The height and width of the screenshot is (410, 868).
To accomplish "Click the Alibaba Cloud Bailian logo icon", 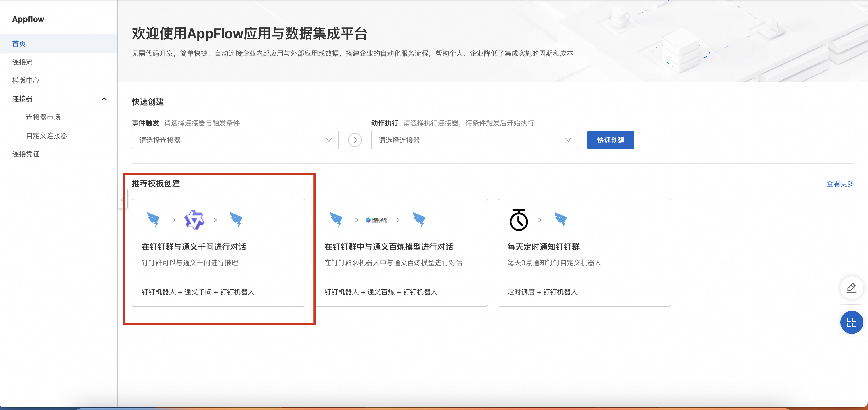I will click(x=376, y=220).
